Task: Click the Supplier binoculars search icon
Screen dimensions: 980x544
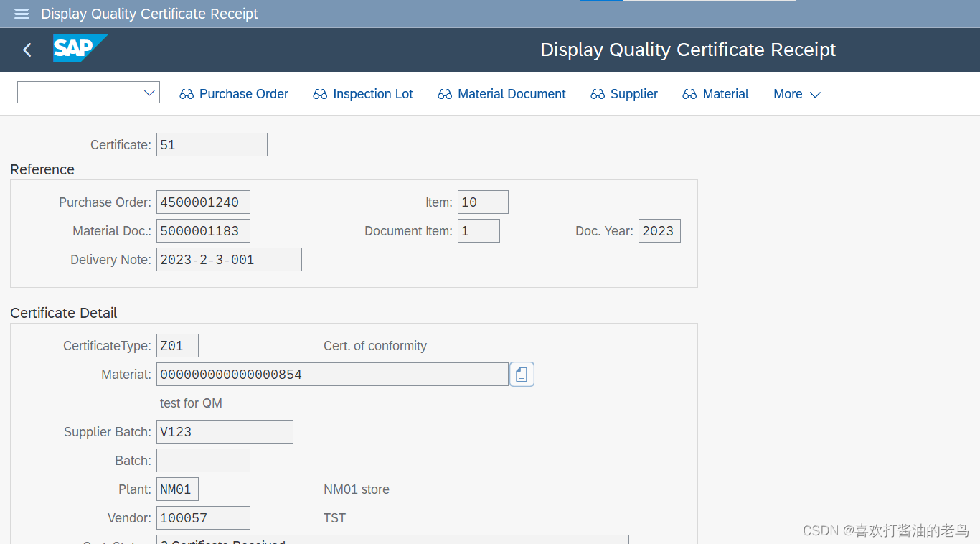Action: [x=596, y=93]
